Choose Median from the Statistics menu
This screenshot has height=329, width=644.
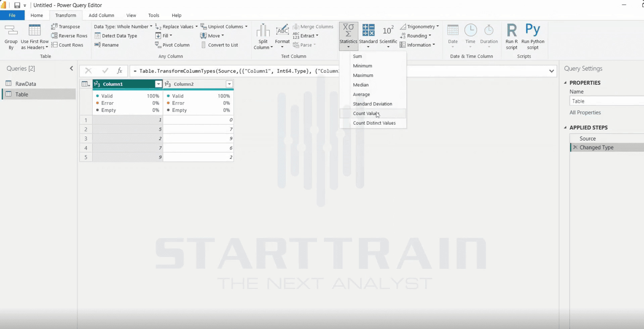click(373, 85)
